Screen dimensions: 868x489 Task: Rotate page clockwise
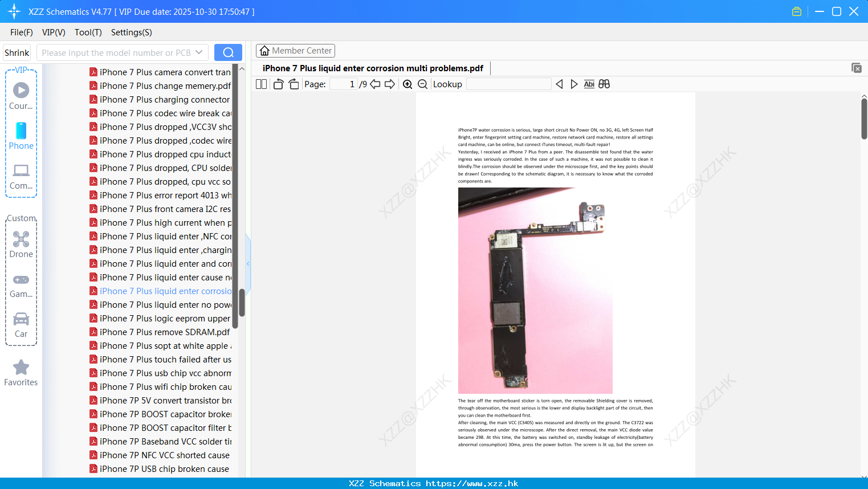[294, 84]
